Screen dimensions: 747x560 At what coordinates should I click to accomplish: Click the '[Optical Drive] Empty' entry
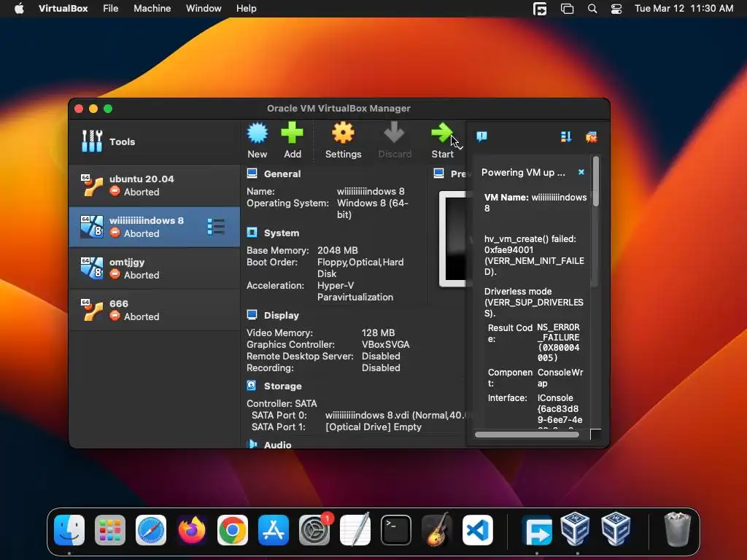(x=373, y=427)
